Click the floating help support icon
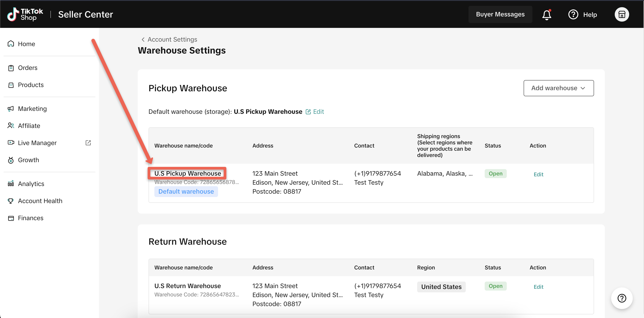 click(x=621, y=298)
